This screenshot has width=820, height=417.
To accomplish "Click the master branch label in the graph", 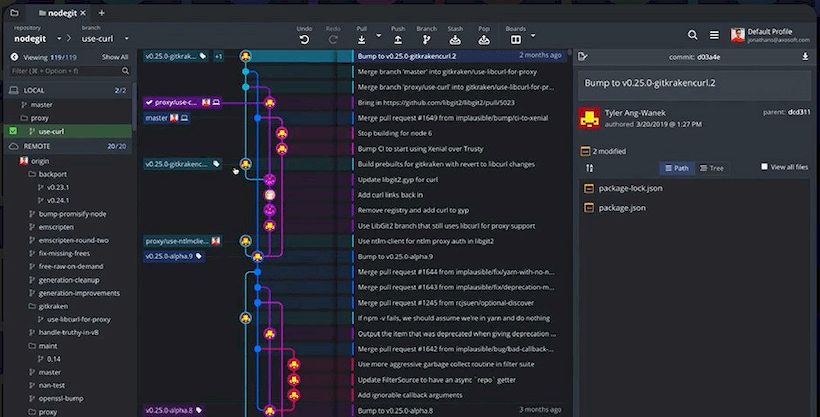I will pyautogui.click(x=167, y=118).
